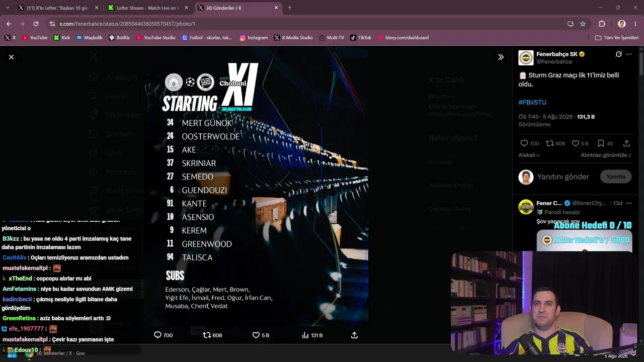
Task: Go forward in browser history
Action: (x=22, y=24)
